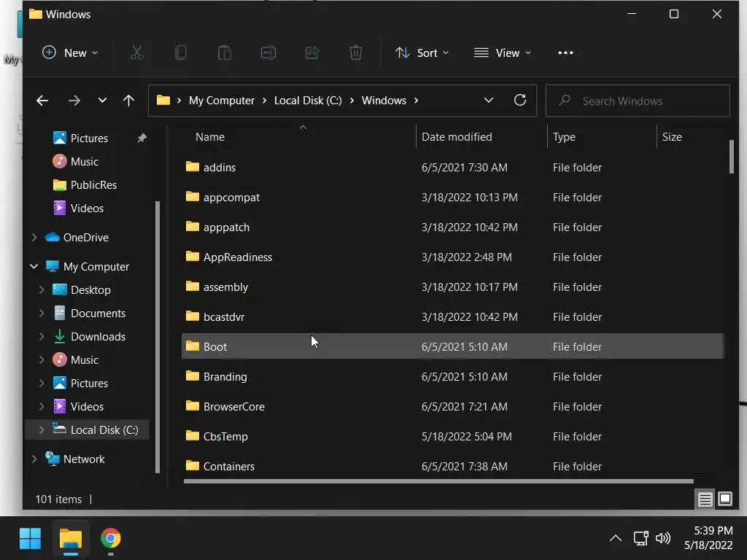
Task: Click the Share icon in toolbar
Action: 312,52
